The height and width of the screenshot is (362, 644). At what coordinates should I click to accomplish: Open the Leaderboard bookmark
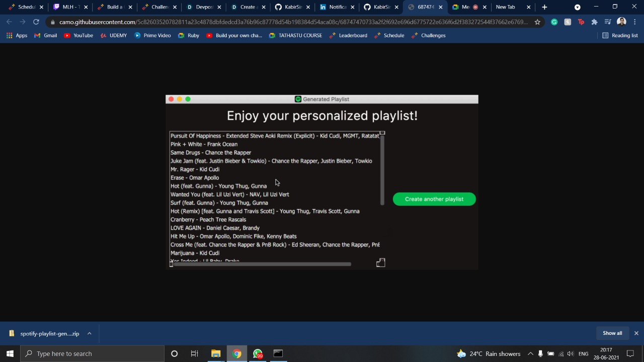tap(348, 35)
